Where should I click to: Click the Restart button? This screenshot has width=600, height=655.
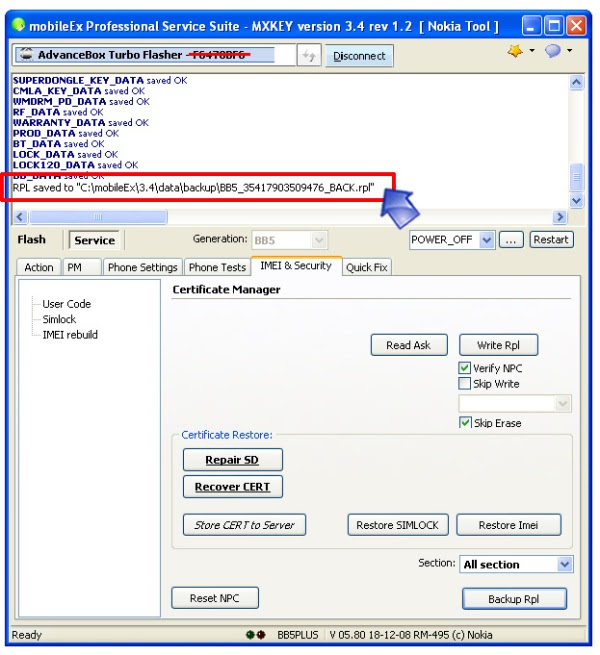click(551, 240)
